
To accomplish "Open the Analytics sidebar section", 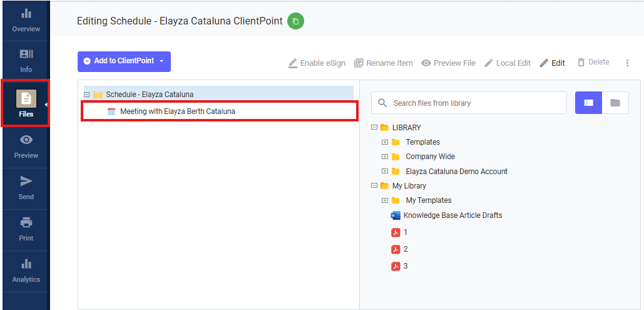I will pos(26,271).
